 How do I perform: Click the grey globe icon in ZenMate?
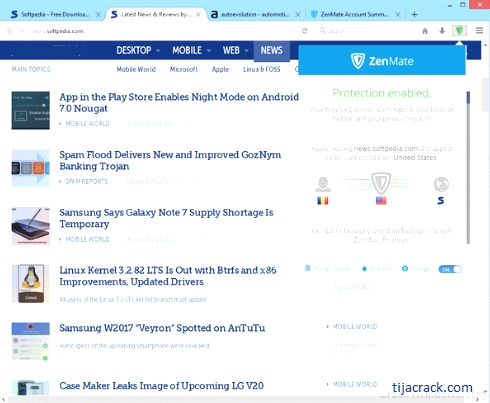[x=441, y=184]
